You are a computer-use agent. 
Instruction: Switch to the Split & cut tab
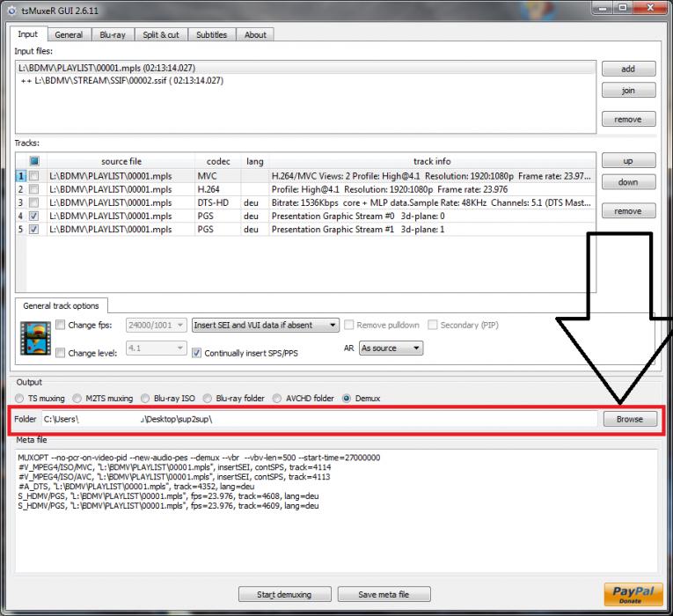pyautogui.click(x=161, y=35)
